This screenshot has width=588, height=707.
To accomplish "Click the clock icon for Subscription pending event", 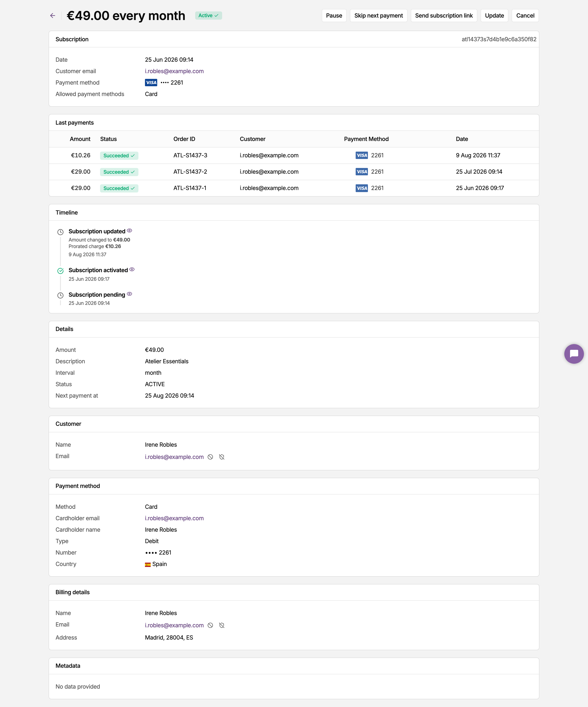I will click(61, 295).
